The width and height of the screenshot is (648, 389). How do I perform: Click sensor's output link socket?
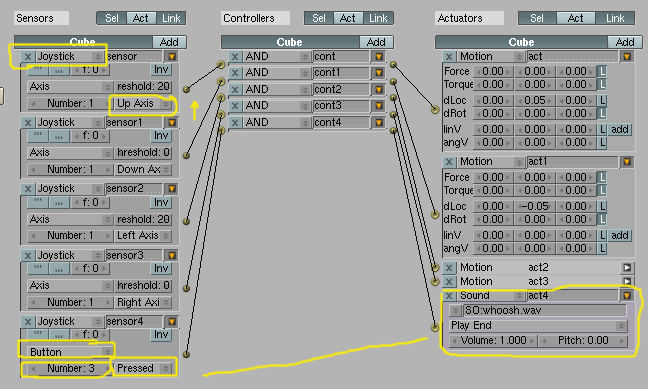186,89
